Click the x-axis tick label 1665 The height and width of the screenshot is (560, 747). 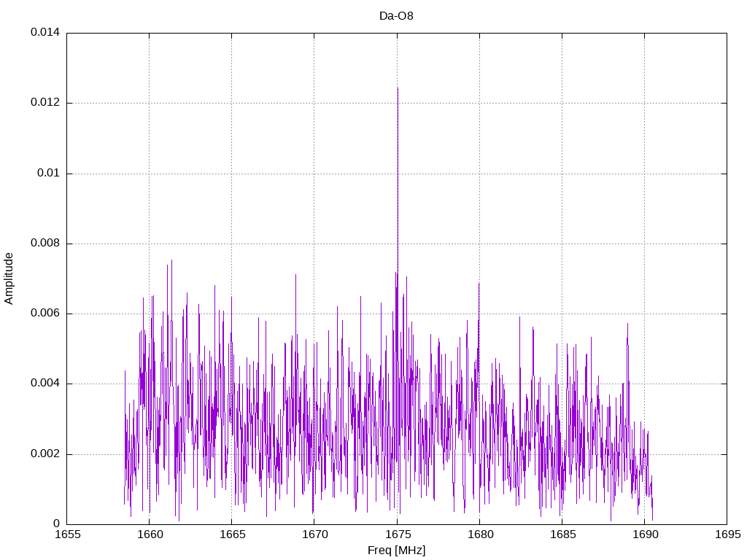tap(233, 534)
